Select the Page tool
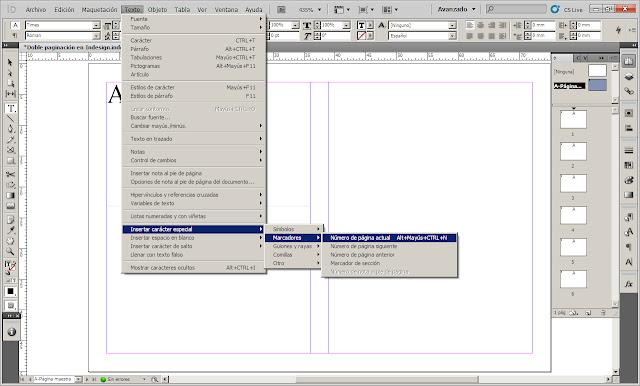This screenshot has height=386, width=640. click(11, 83)
